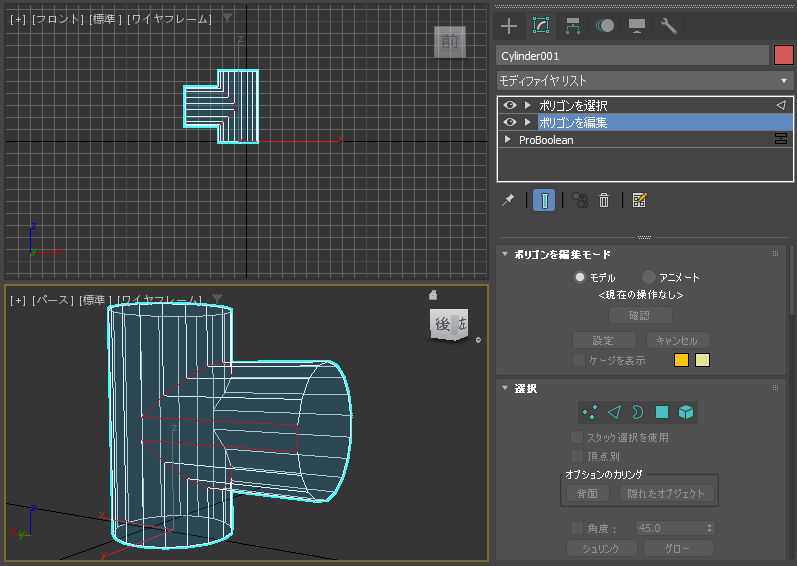The image size is (797, 566).
Task: Remove modifier using the trash can icon
Action: [x=604, y=200]
